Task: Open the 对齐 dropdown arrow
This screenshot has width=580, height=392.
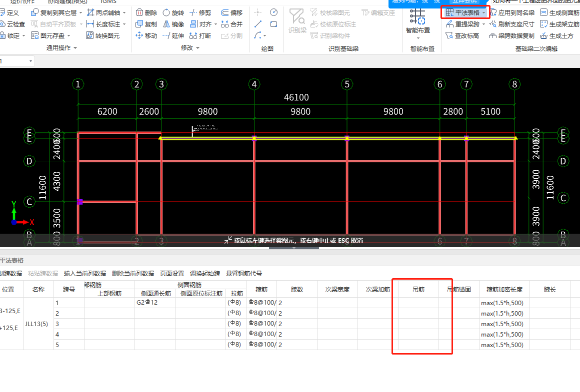Action: tap(215, 24)
